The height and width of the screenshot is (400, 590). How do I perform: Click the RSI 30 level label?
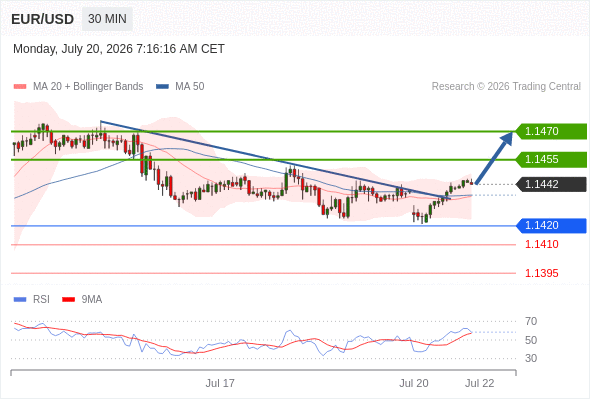click(x=531, y=358)
